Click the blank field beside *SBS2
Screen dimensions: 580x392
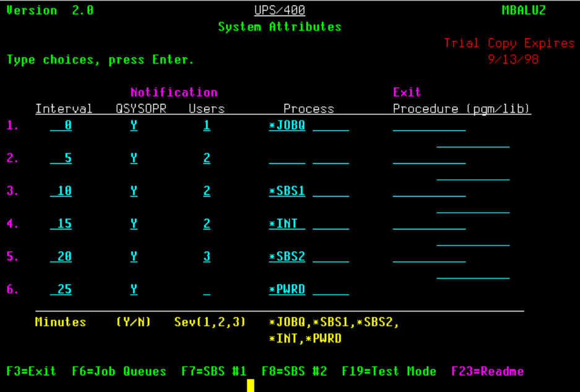click(x=331, y=257)
